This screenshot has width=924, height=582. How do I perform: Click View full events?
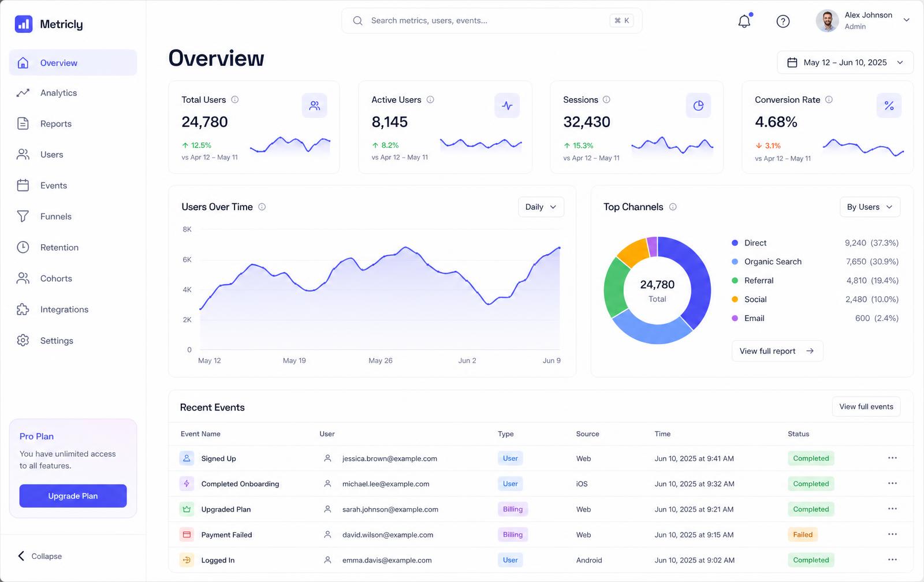coord(866,406)
